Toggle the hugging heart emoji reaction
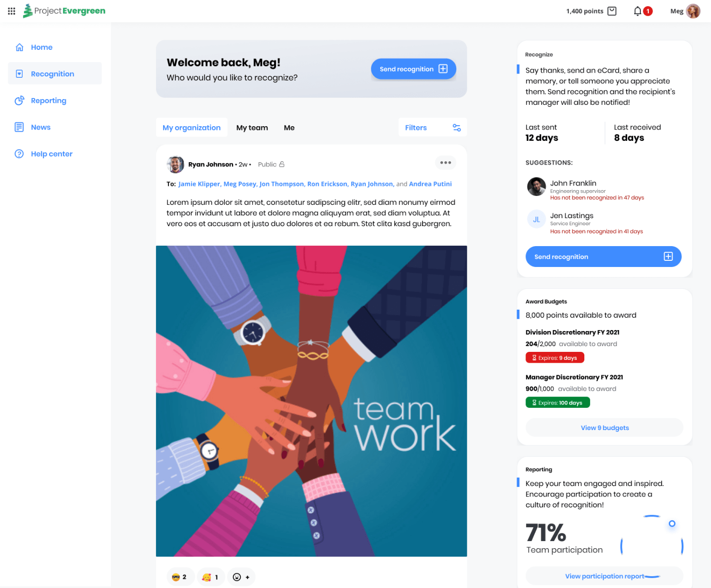This screenshot has height=588, width=711. [x=211, y=577]
